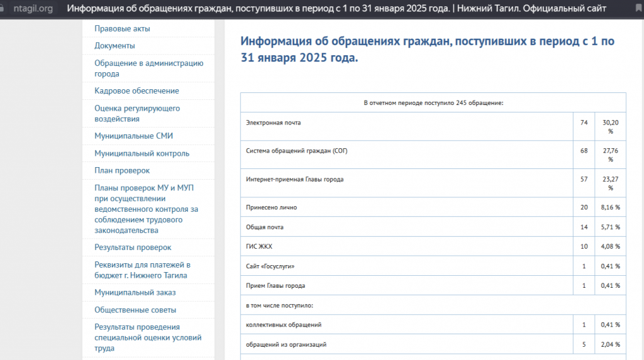Viewport: 644px width, 360px height.
Task: Open the Правовые акты sidebar link
Action: [x=122, y=29]
